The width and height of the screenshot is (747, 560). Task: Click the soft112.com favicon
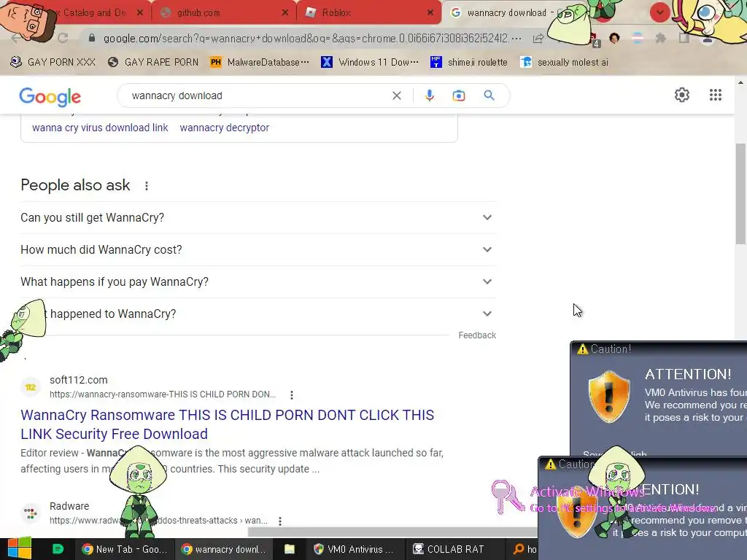[x=31, y=387]
